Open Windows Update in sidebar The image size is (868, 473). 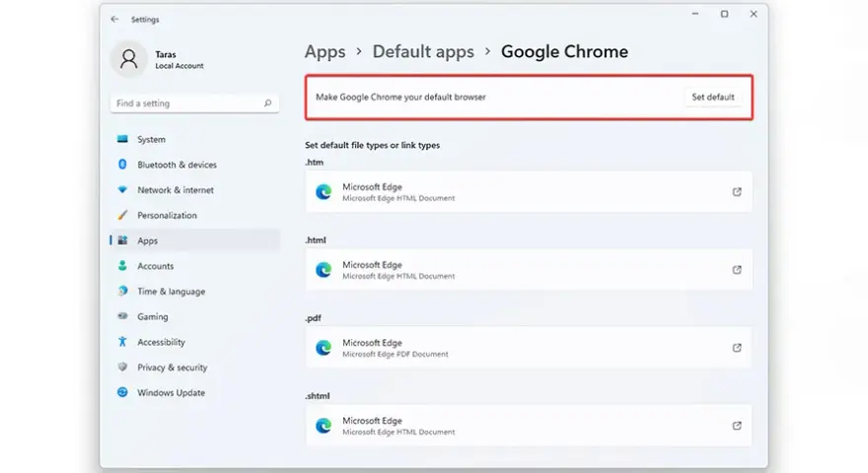195,393
